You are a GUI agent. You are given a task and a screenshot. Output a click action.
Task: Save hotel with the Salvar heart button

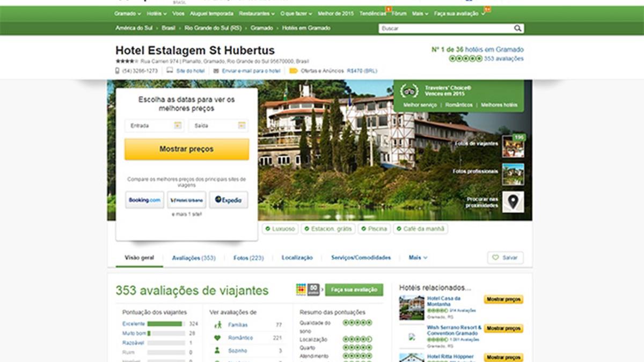505,258
